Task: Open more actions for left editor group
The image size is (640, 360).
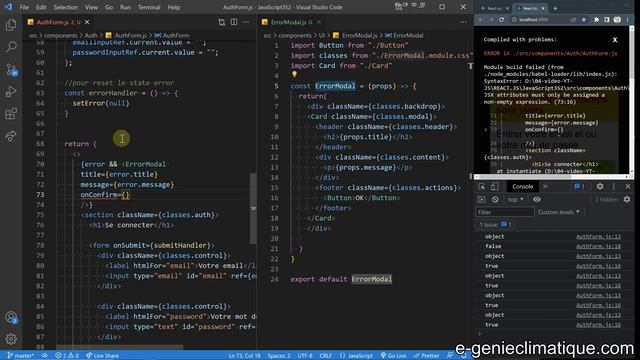Action: (246, 22)
